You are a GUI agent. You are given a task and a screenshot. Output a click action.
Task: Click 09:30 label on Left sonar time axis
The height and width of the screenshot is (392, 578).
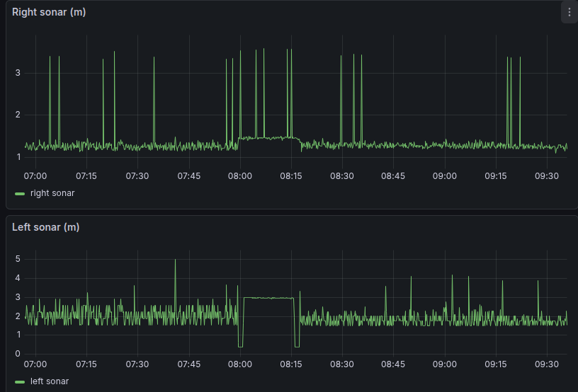(x=547, y=364)
